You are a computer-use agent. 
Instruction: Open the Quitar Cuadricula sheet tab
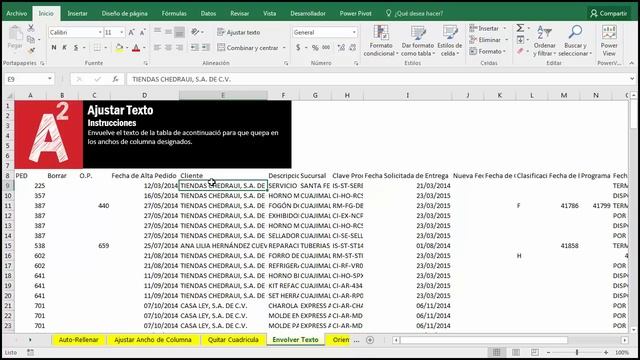tap(233, 340)
